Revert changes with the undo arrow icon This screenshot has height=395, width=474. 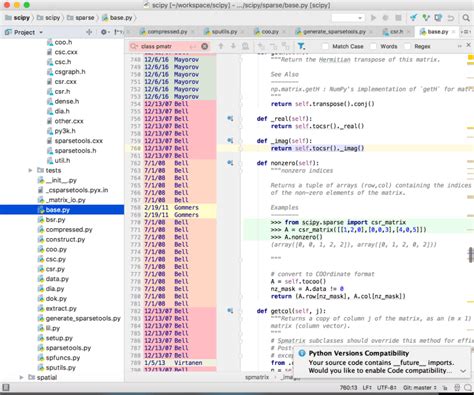pyautogui.click(x=451, y=18)
